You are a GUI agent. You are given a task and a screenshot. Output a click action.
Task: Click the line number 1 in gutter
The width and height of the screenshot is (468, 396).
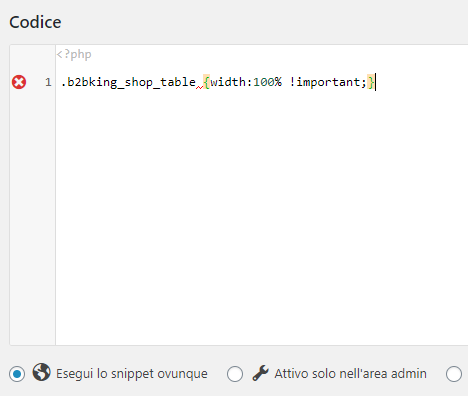point(48,82)
